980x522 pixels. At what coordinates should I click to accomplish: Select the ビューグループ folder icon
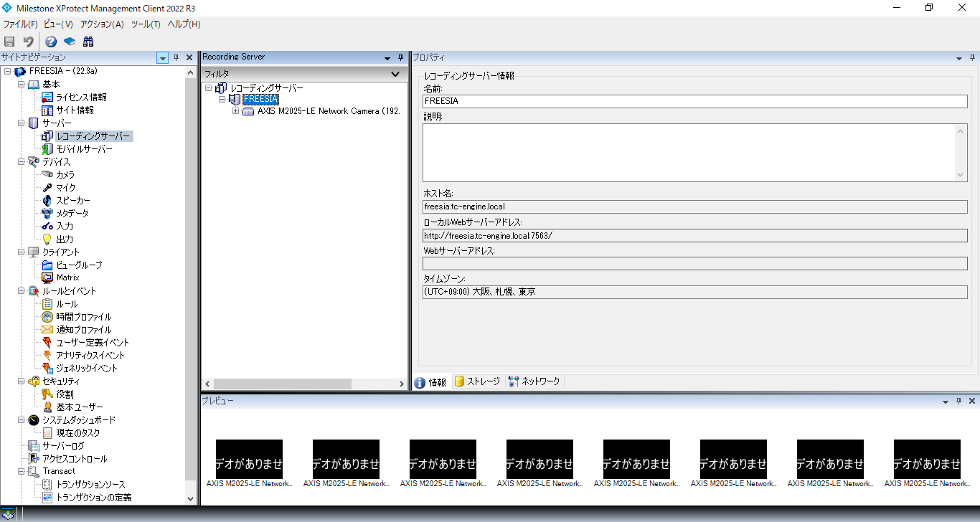pyautogui.click(x=47, y=265)
